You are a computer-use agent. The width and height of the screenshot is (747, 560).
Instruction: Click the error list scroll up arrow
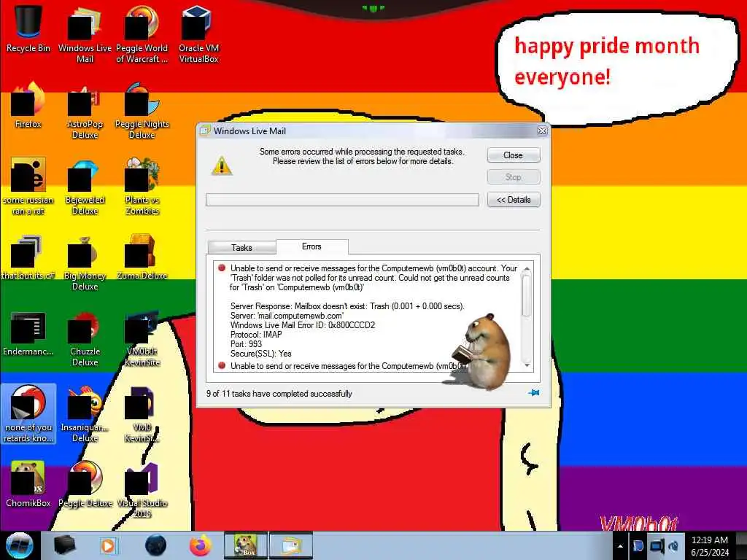click(527, 270)
